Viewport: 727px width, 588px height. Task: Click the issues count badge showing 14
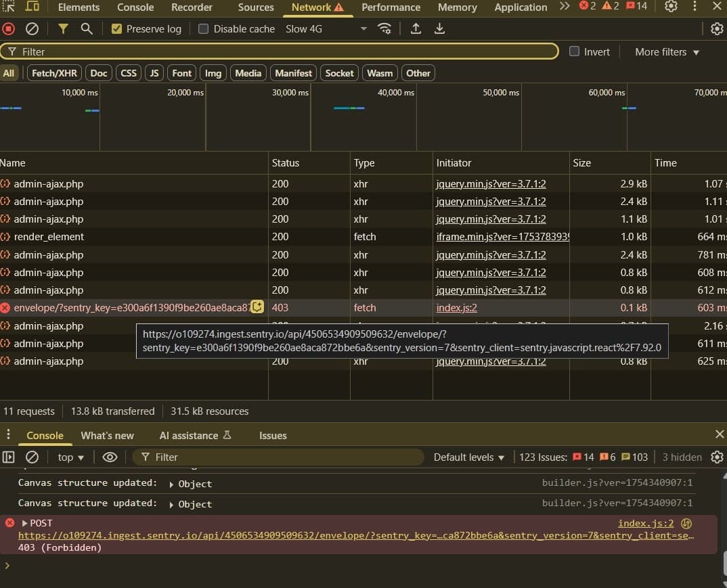636,6
